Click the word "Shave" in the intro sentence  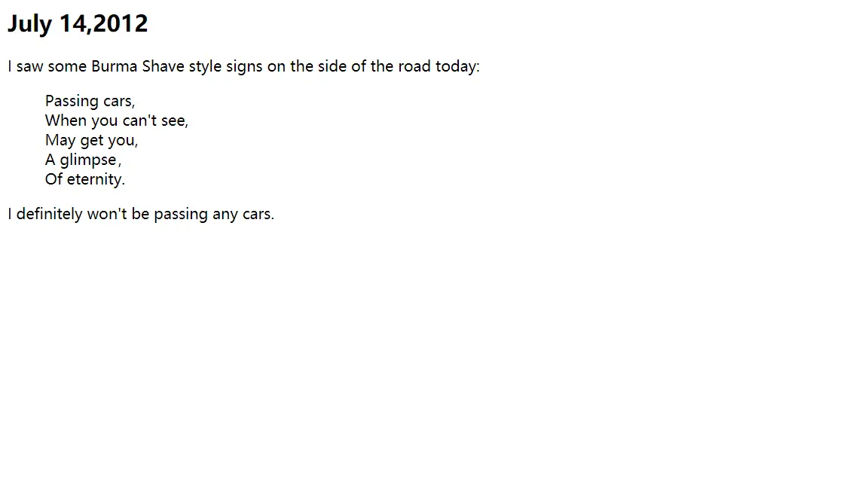[163, 66]
